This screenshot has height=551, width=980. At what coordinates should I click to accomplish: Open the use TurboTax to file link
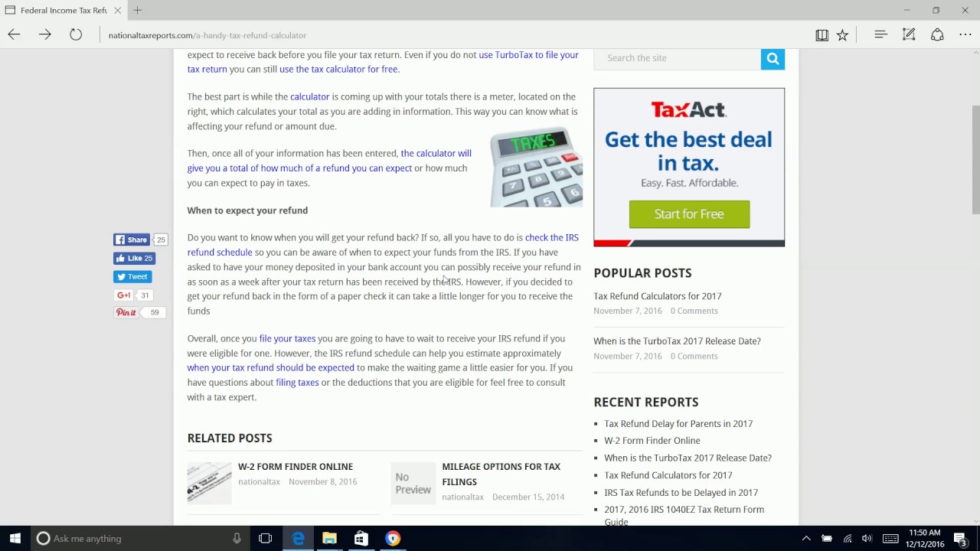coord(528,55)
